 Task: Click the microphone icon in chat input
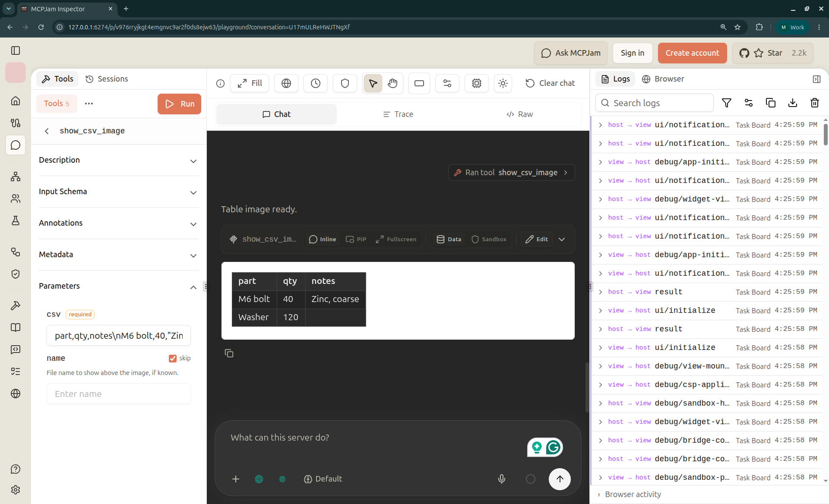pyautogui.click(x=502, y=479)
